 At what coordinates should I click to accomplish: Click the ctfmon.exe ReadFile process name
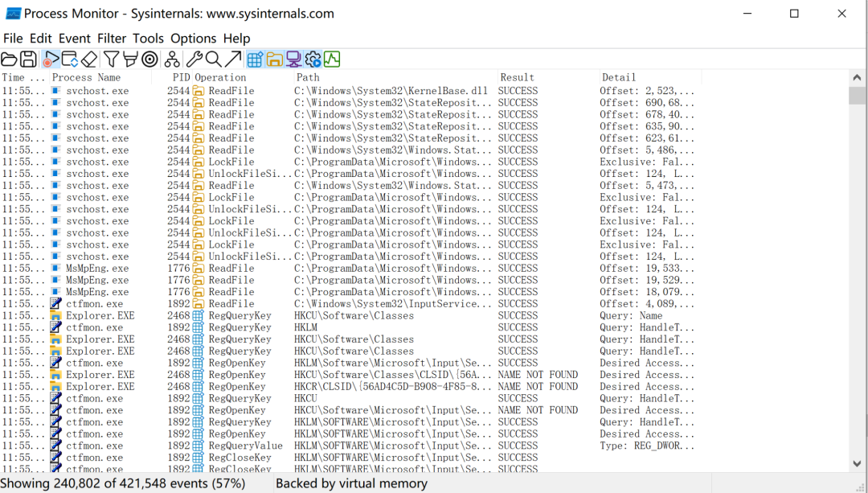(x=95, y=303)
